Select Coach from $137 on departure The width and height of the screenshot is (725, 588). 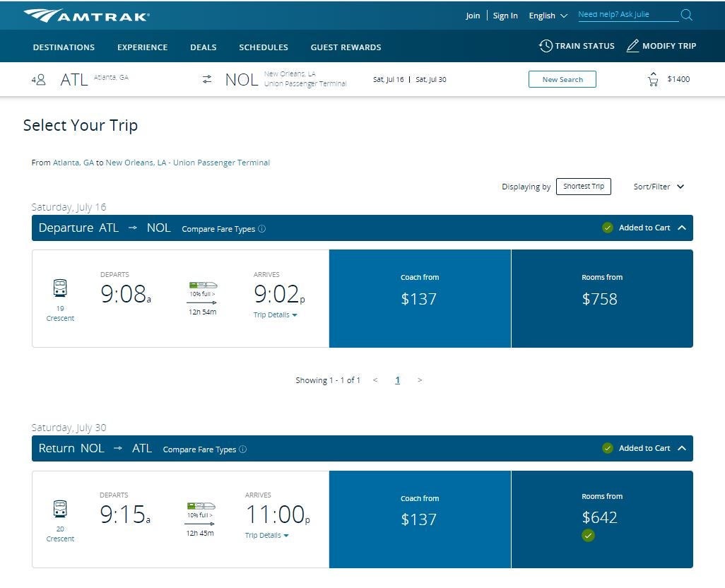click(x=420, y=299)
